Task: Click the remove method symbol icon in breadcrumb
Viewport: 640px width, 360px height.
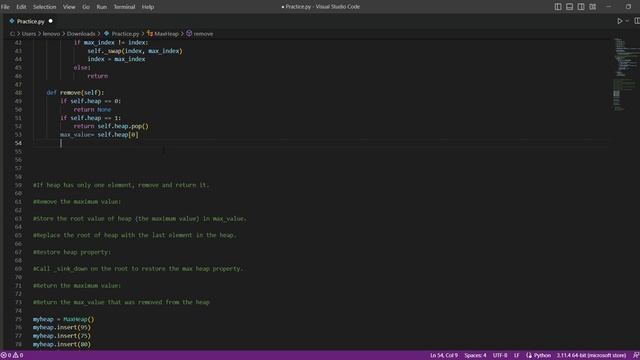Action: 189,33
